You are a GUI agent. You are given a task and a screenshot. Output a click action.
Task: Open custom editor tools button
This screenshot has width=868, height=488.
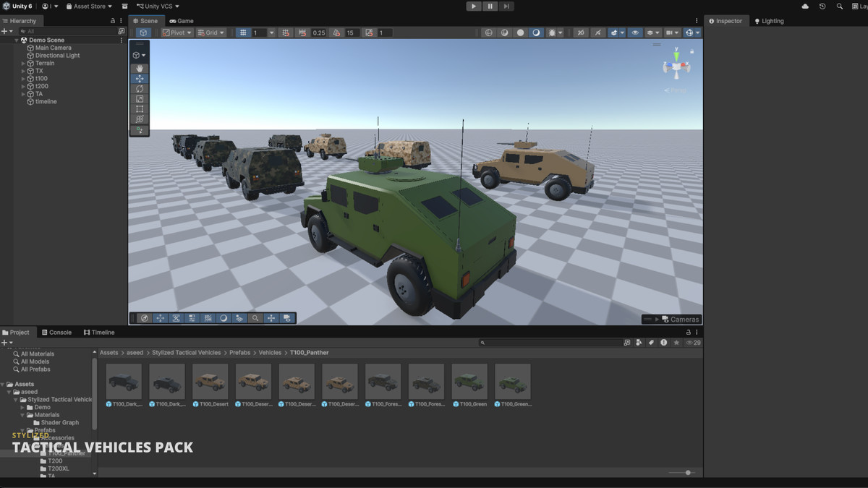pos(140,131)
